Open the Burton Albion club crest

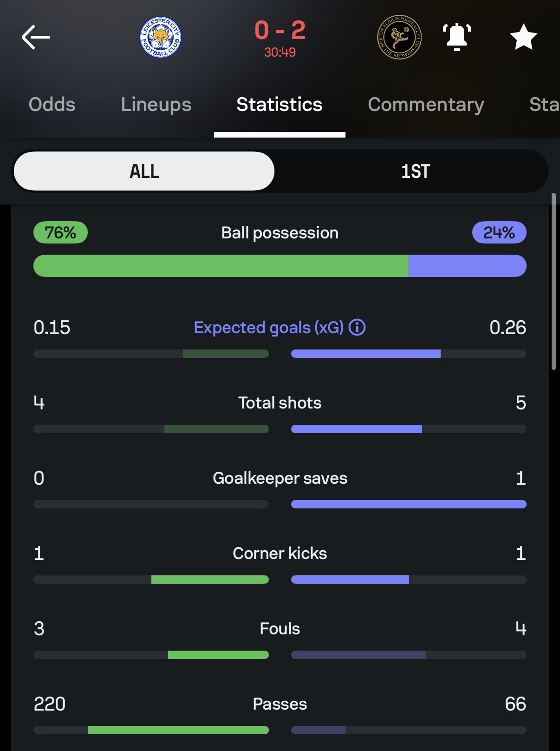click(399, 37)
